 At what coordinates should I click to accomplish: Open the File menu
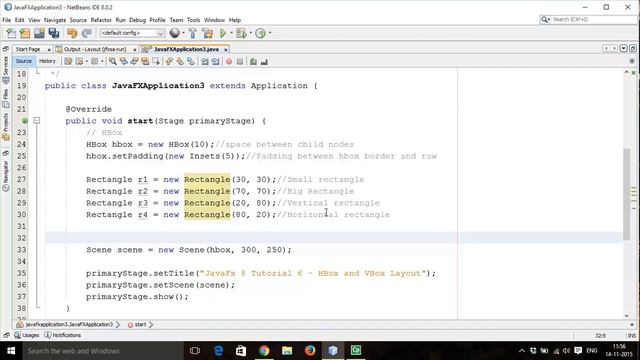click(7, 20)
